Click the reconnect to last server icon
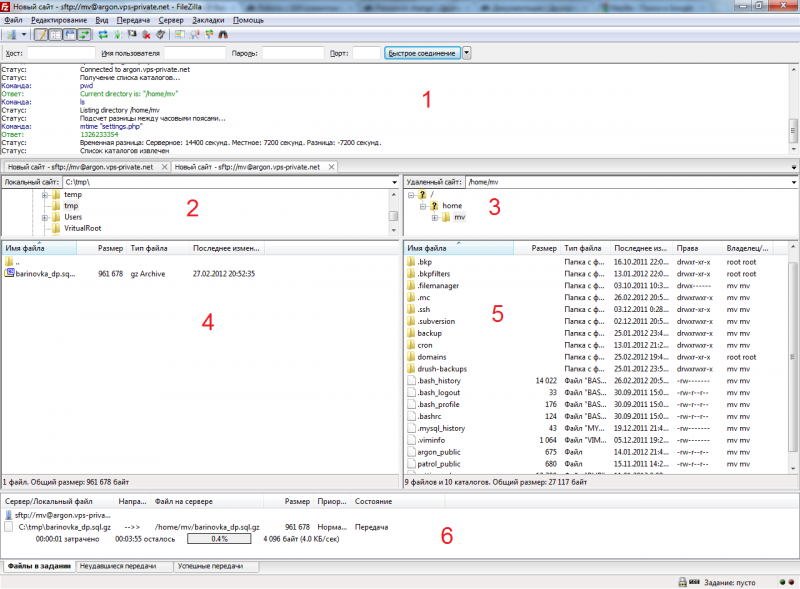Screen dimensions: 800x589 [x=160, y=34]
